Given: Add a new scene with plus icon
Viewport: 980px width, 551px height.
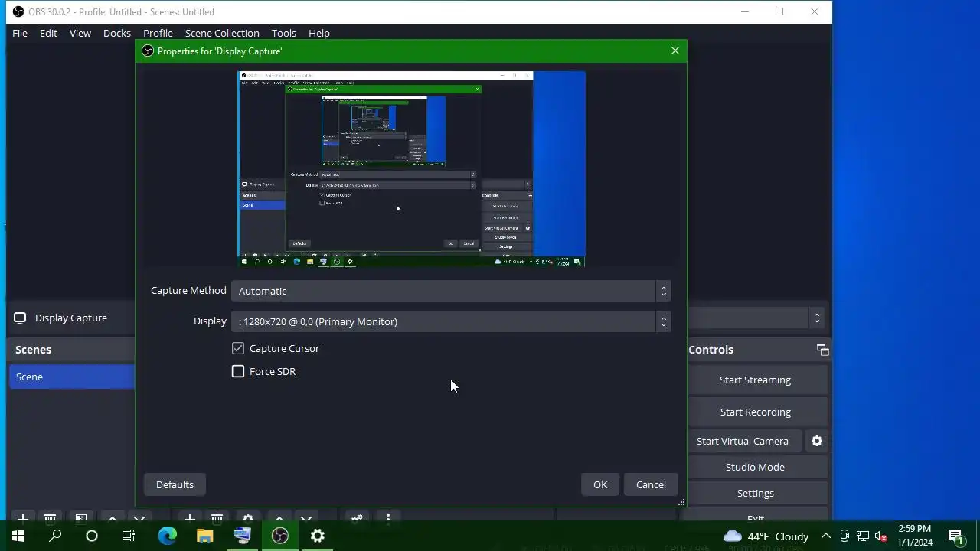Looking at the screenshot, I should (x=22, y=518).
